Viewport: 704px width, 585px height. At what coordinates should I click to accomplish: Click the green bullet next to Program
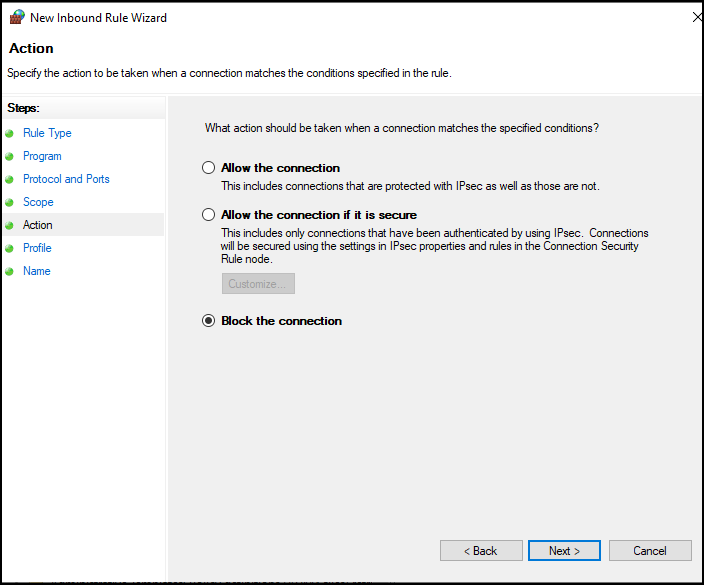pos(9,157)
